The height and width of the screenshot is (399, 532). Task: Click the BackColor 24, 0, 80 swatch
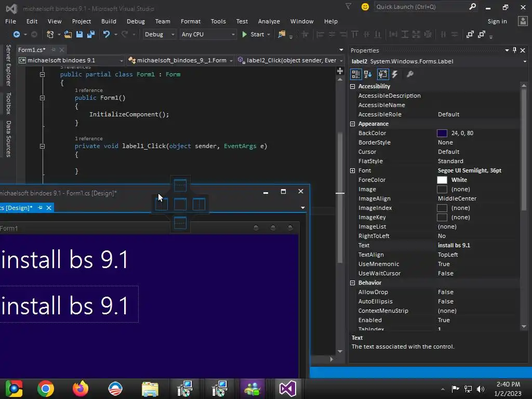coord(442,134)
